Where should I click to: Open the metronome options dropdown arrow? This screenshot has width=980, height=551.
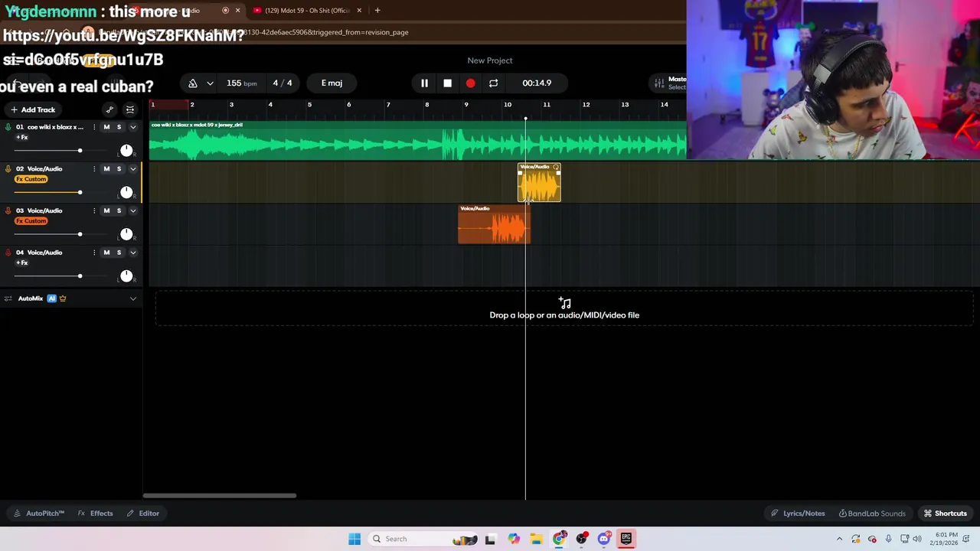[x=210, y=83]
